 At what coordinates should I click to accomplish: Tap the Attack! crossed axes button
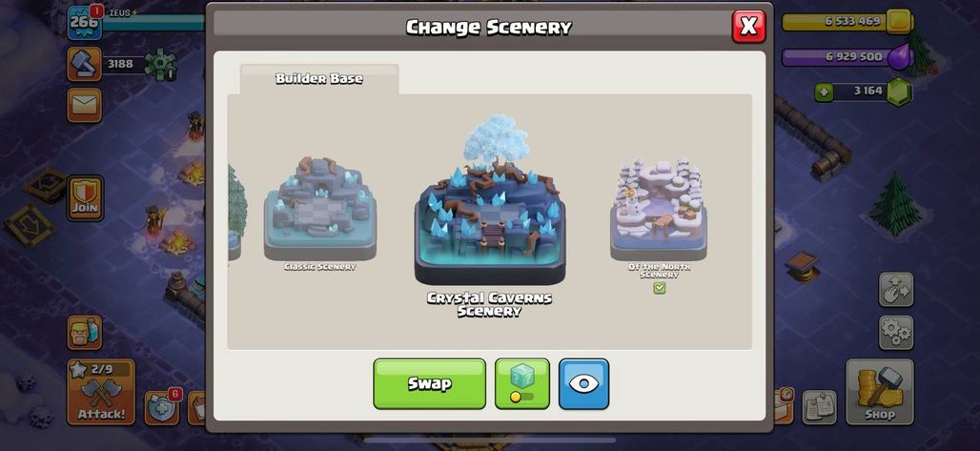(x=101, y=392)
